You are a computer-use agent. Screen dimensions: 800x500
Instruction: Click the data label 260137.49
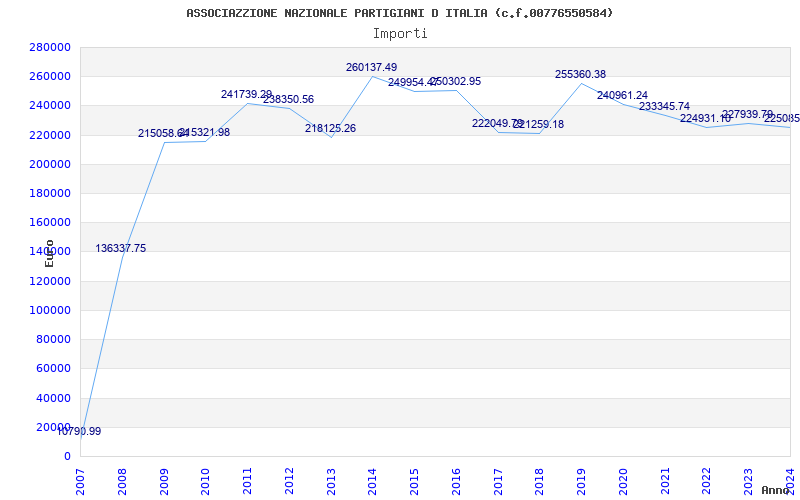371,67
